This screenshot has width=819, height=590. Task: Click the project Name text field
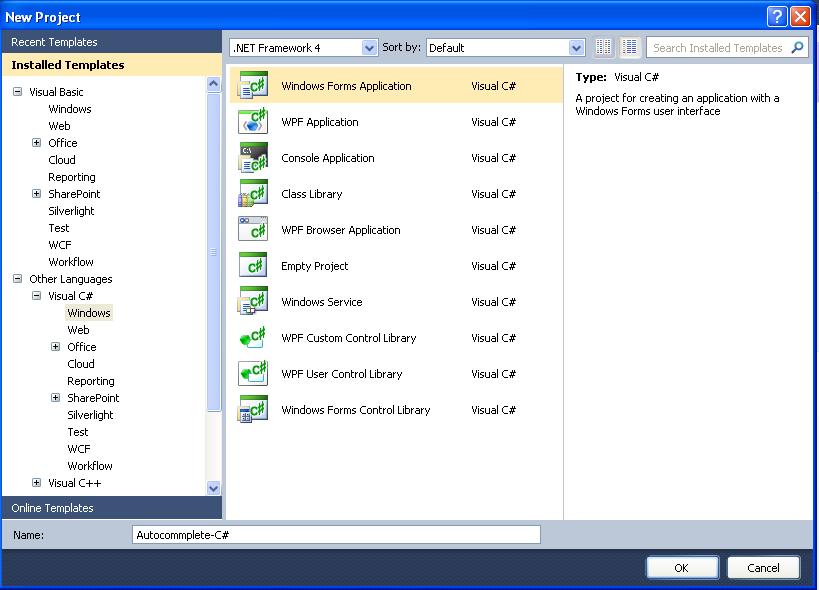[x=336, y=535]
